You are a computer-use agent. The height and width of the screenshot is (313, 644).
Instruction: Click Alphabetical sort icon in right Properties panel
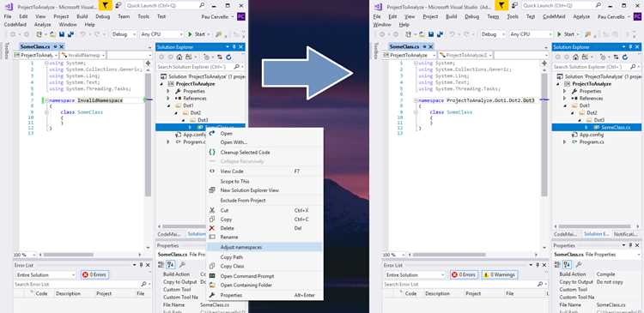click(568, 265)
